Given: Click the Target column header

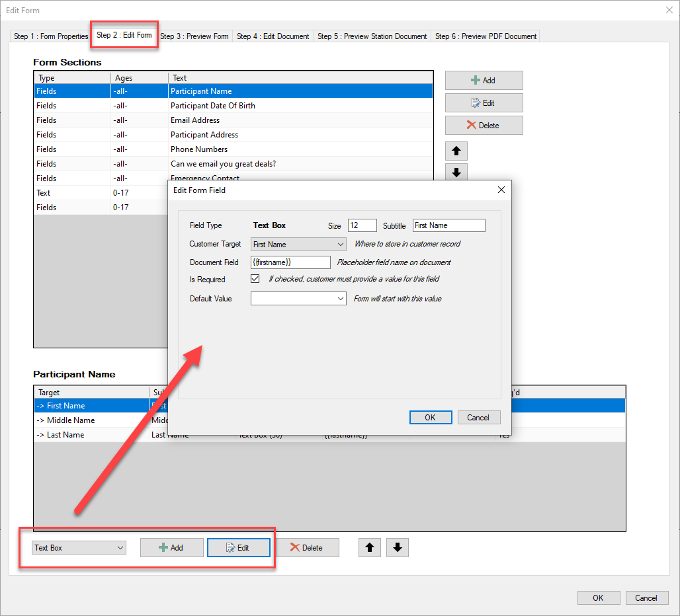Looking at the screenshot, I should click(x=91, y=392).
